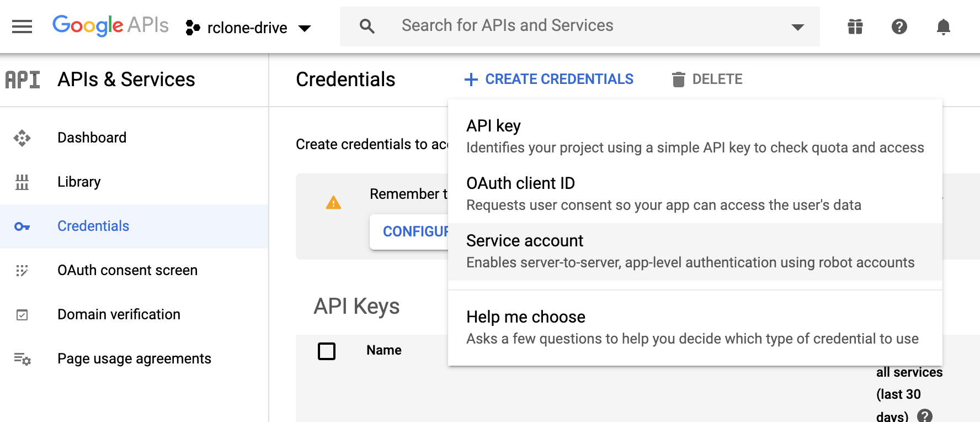Open the Google apps grid icon
The width and height of the screenshot is (980, 422).
point(855,26)
